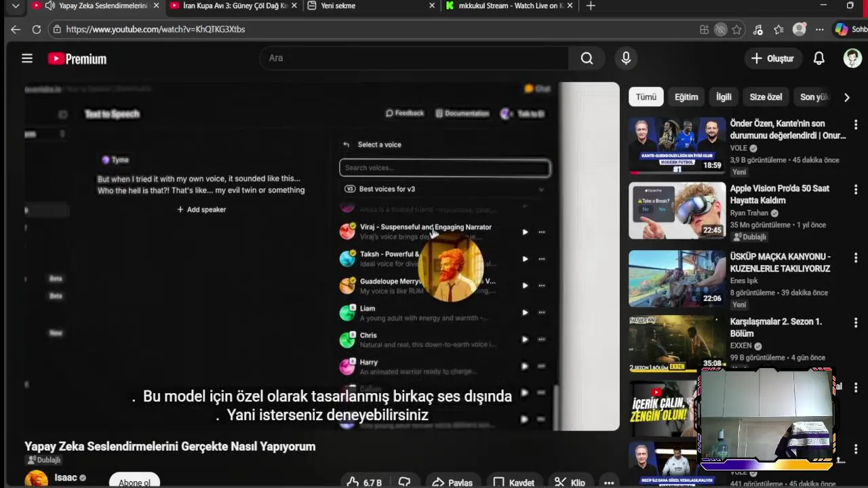Save video with Kaydet button
The width and height of the screenshot is (868, 488).
point(513,482)
